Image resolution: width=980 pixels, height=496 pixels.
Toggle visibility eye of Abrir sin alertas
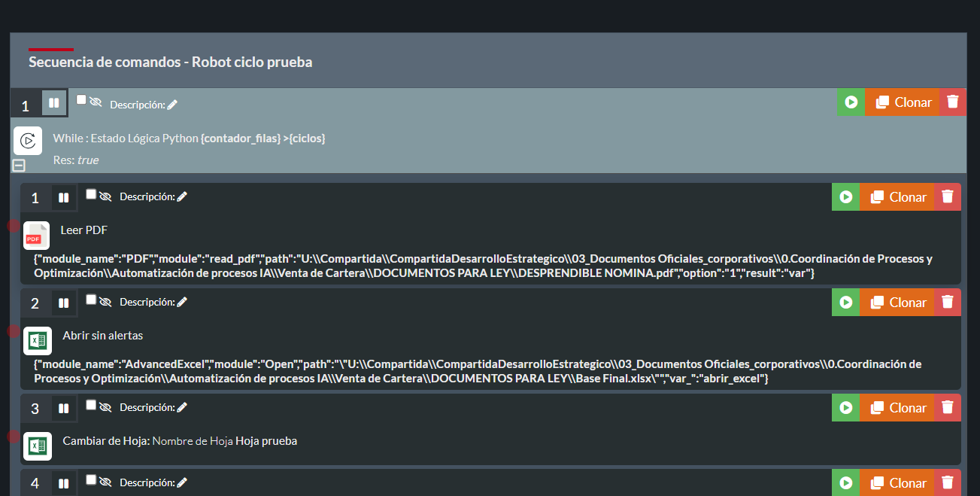(x=105, y=302)
